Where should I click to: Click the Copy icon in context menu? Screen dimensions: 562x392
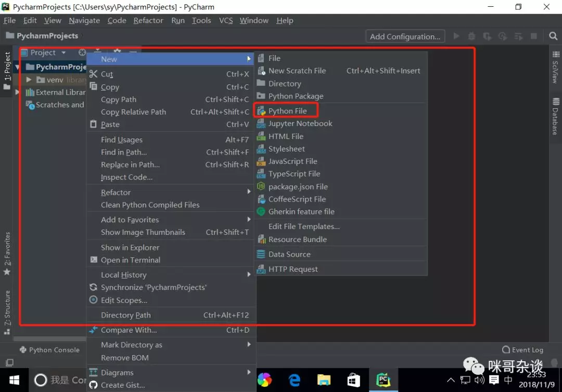click(x=93, y=86)
